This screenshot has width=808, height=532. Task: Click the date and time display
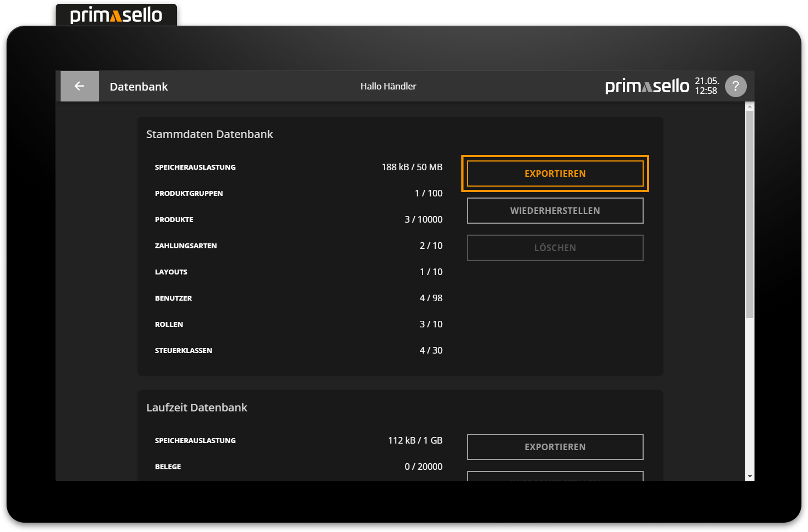click(x=706, y=86)
